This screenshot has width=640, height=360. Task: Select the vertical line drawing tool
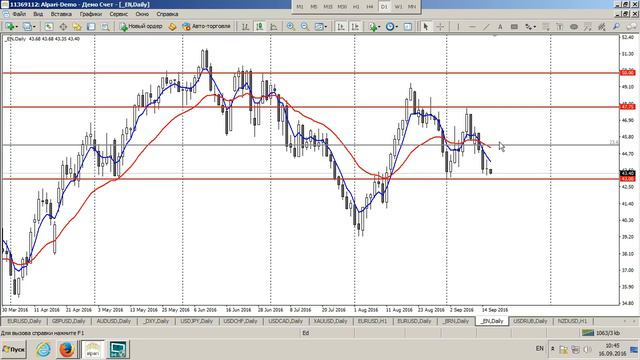click(x=458, y=27)
